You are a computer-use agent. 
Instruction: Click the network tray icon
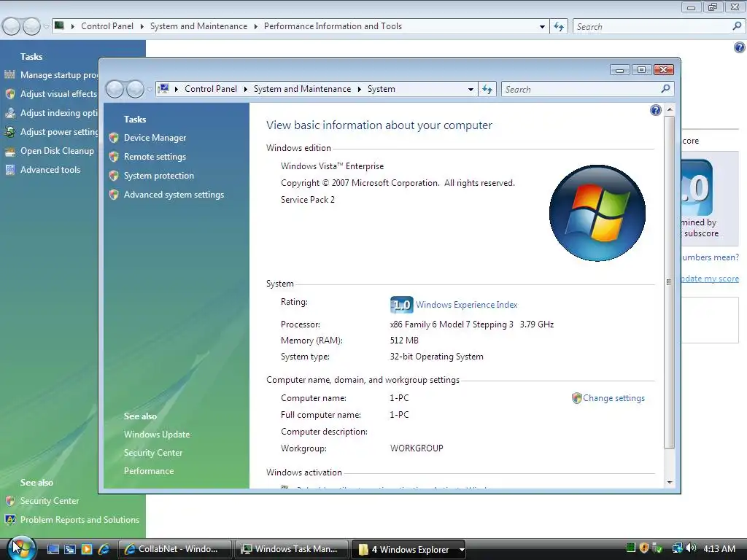tap(677, 548)
